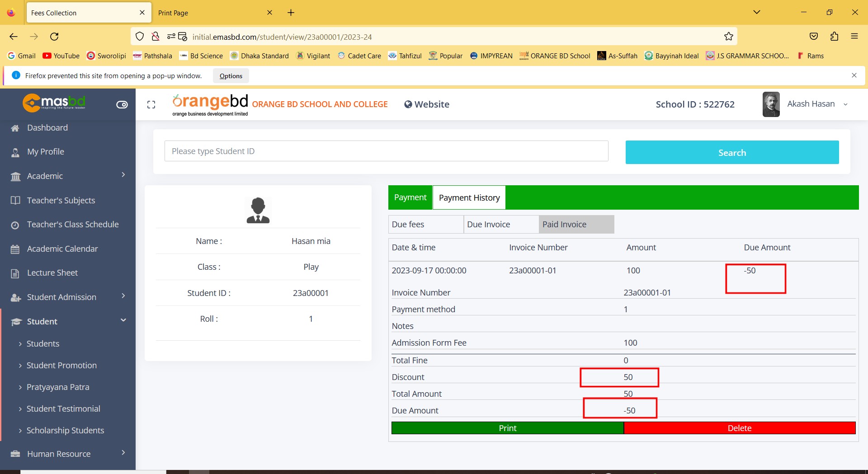Screen dimensions: 868x474
Task: Open the Akash Hasan user dropdown
Action: click(845, 104)
